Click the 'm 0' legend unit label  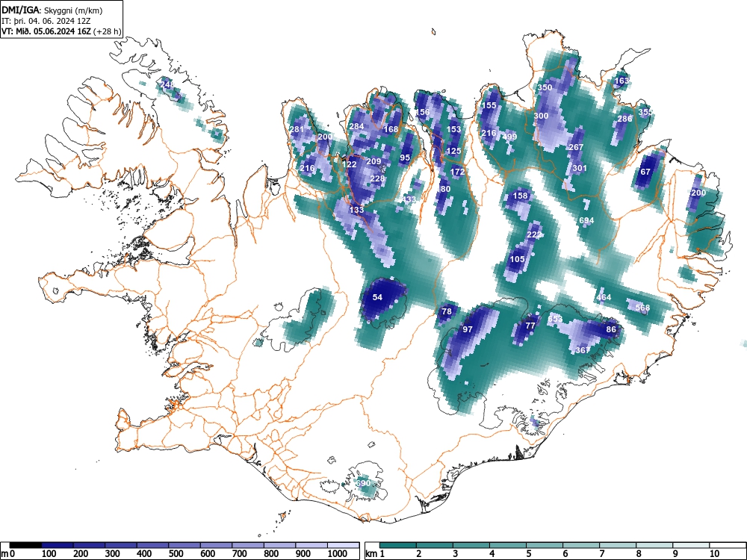tap(6, 554)
